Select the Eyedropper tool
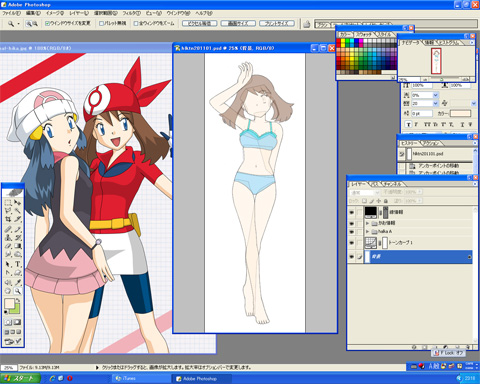The height and width of the screenshot is (384, 480). coord(18,283)
